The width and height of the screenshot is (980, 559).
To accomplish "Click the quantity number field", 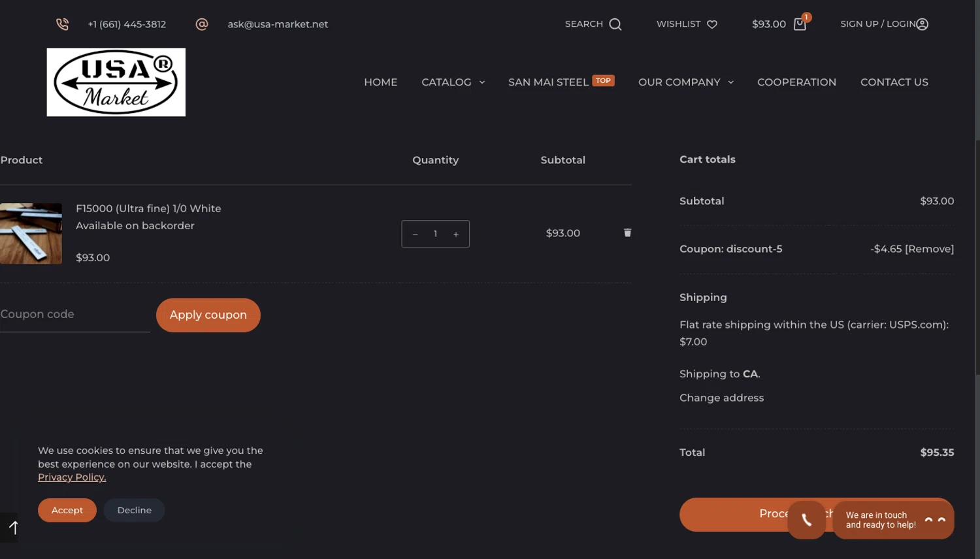I will click(435, 234).
